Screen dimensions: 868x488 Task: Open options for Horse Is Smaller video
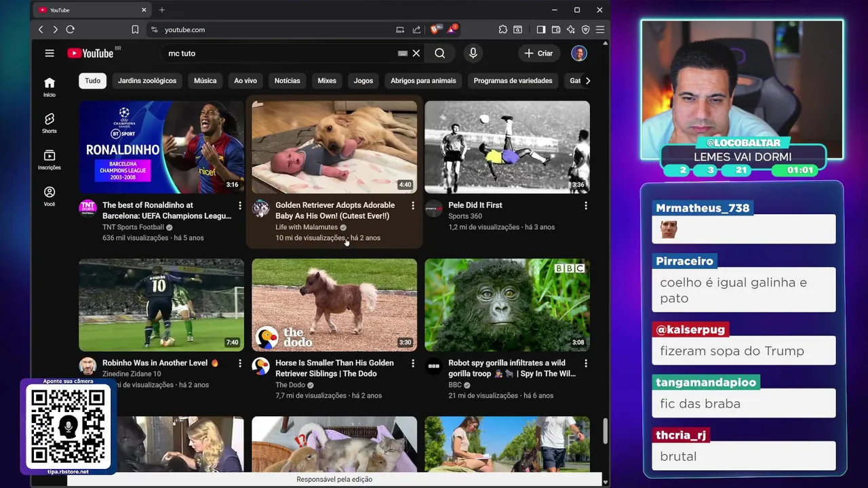[412, 363]
